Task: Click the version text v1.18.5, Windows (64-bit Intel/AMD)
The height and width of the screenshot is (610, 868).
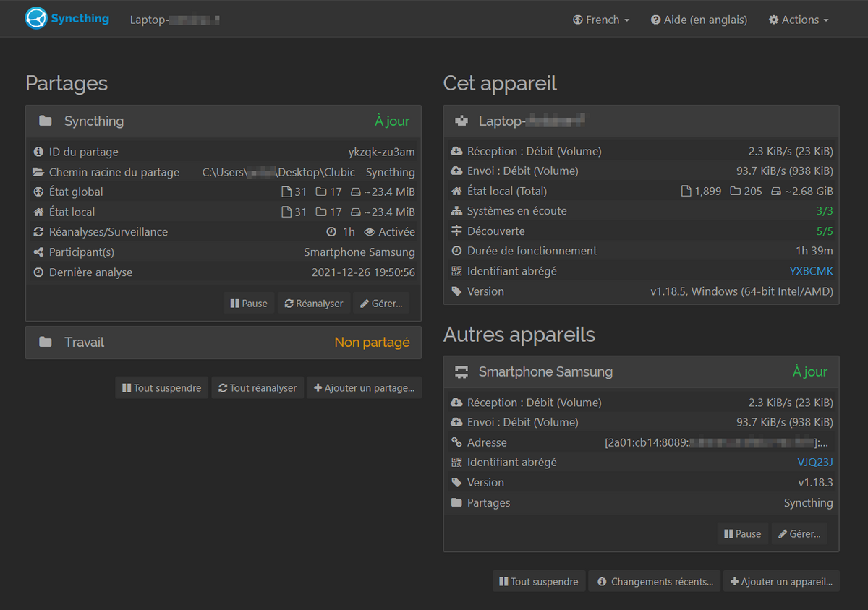Action: click(x=741, y=291)
